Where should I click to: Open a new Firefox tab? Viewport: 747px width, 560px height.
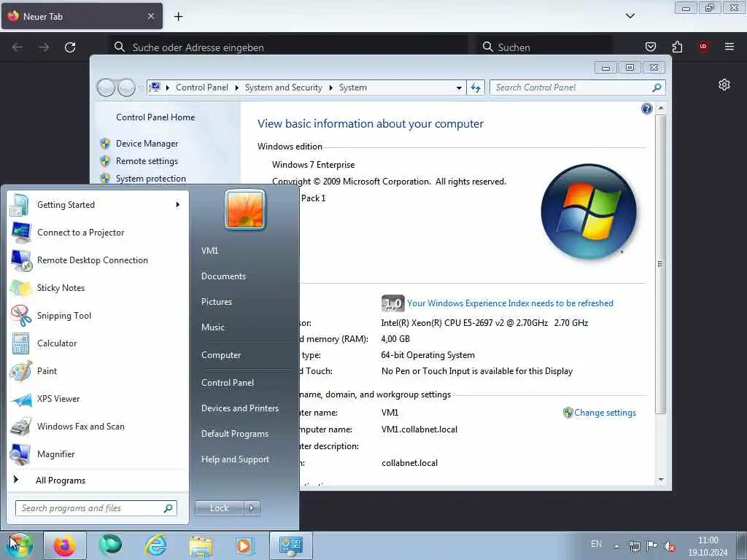pyautogui.click(x=178, y=16)
